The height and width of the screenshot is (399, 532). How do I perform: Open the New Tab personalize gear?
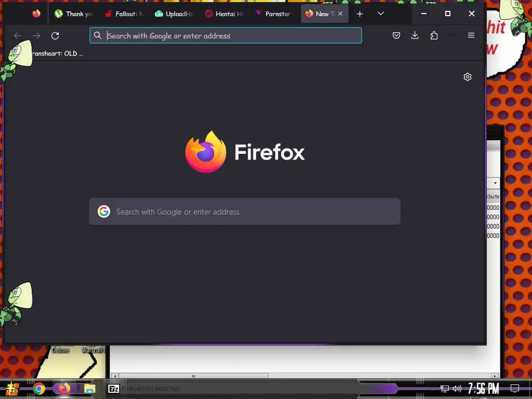[468, 77]
